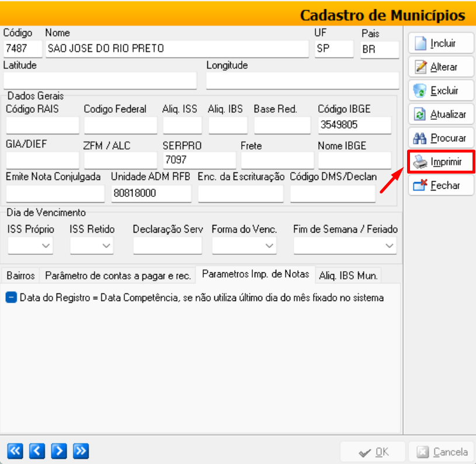Click the Código IBGE input field
476x464 pixels.
354,125
